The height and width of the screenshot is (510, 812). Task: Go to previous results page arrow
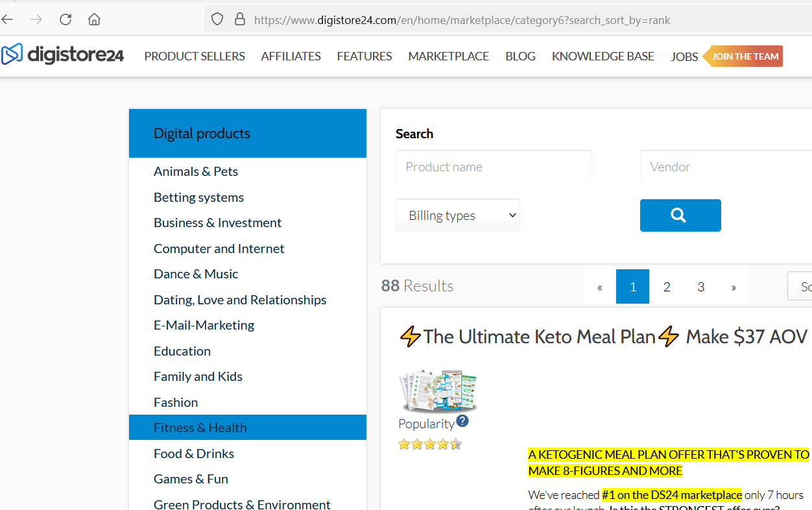coord(600,287)
